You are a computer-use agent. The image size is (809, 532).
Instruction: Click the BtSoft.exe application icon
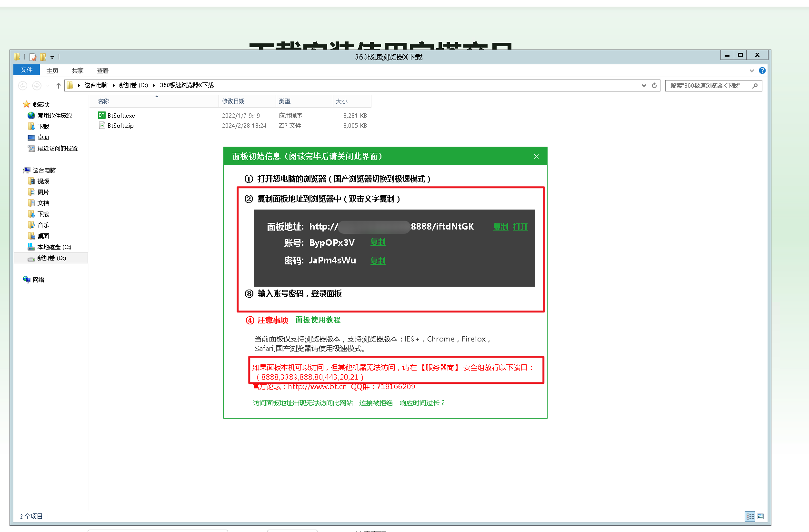pyautogui.click(x=101, y=115)
